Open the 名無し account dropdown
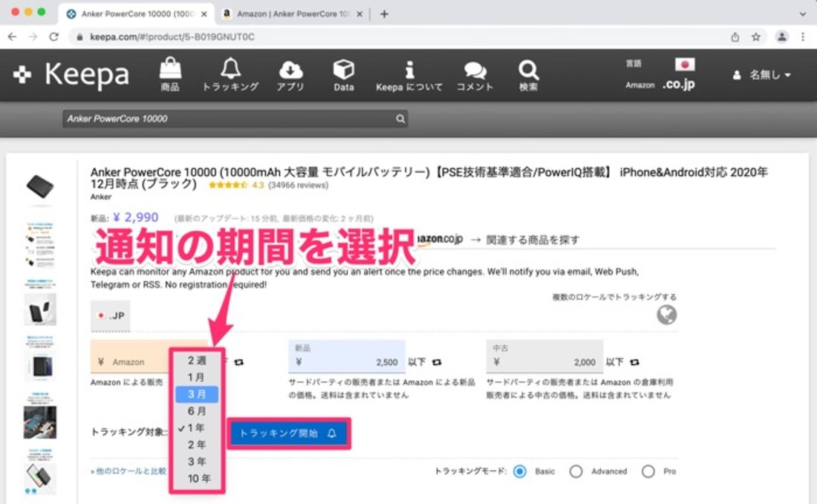This screenshot has height=504, width=817. (x=762, y=75)
